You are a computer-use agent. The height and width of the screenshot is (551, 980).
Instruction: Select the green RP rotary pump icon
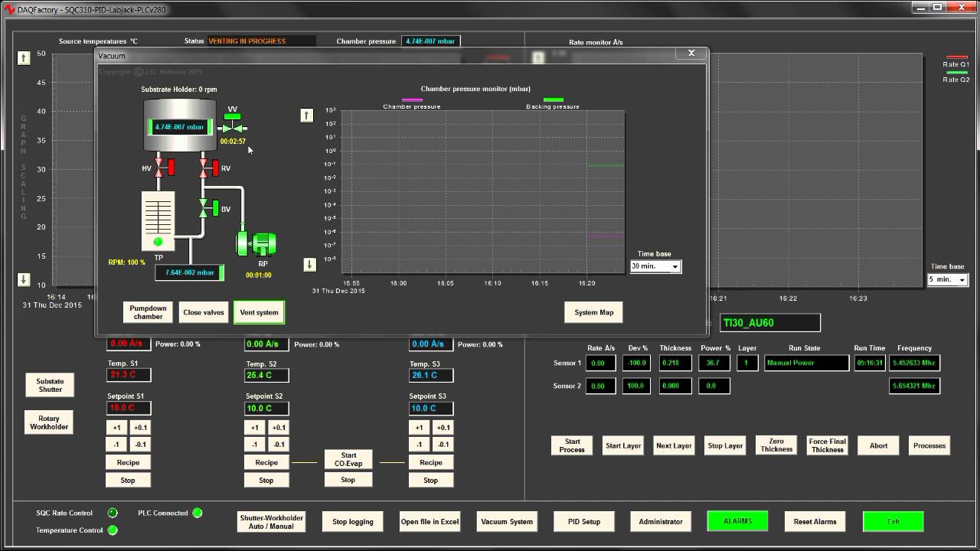pyautogui.click(x=256, y=243)
